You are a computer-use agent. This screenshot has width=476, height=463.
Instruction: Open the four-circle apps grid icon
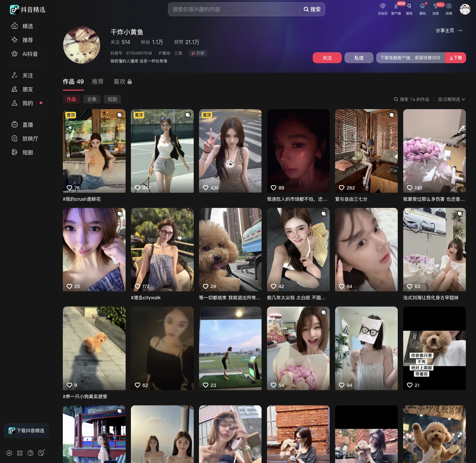tap(20, 453)
